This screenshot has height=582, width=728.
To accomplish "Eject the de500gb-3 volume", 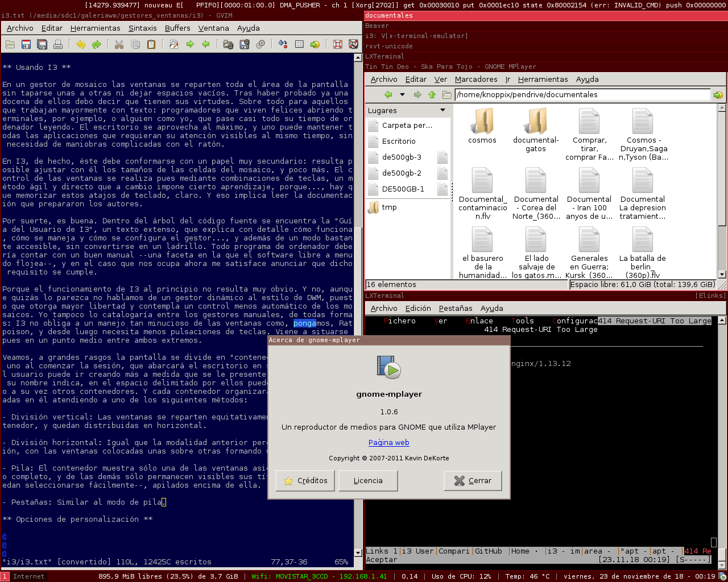I will [x=443, y=157].
